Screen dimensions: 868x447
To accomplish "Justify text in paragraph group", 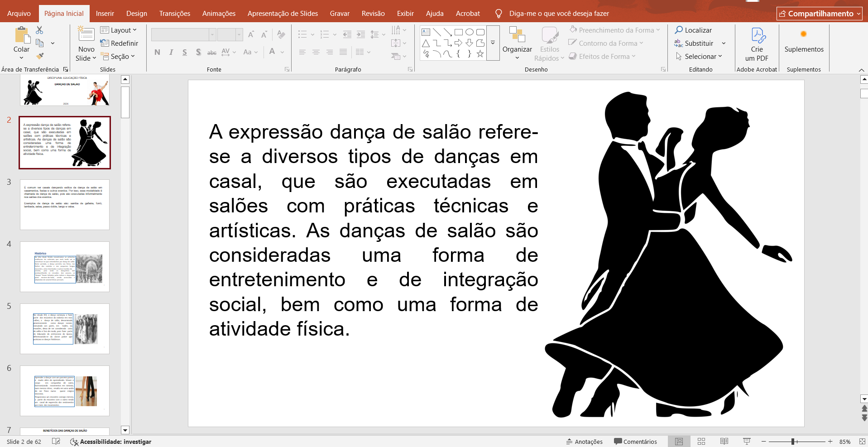I will click(343, 52).
